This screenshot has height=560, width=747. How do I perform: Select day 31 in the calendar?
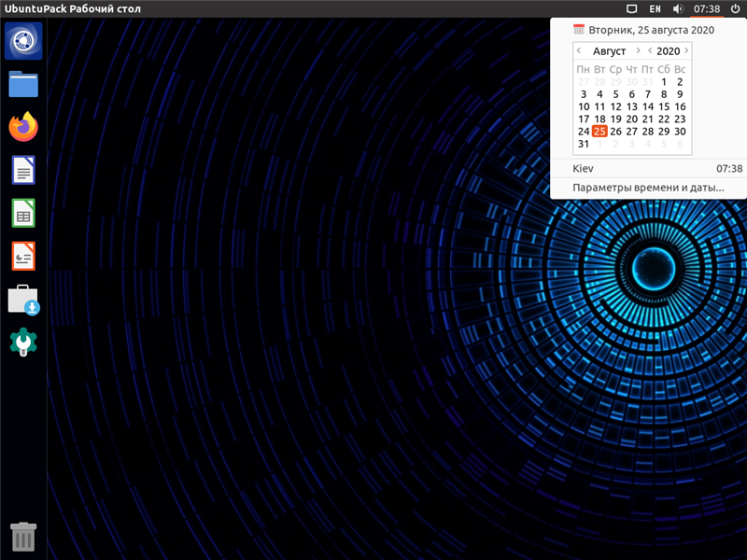click(584, 144)
